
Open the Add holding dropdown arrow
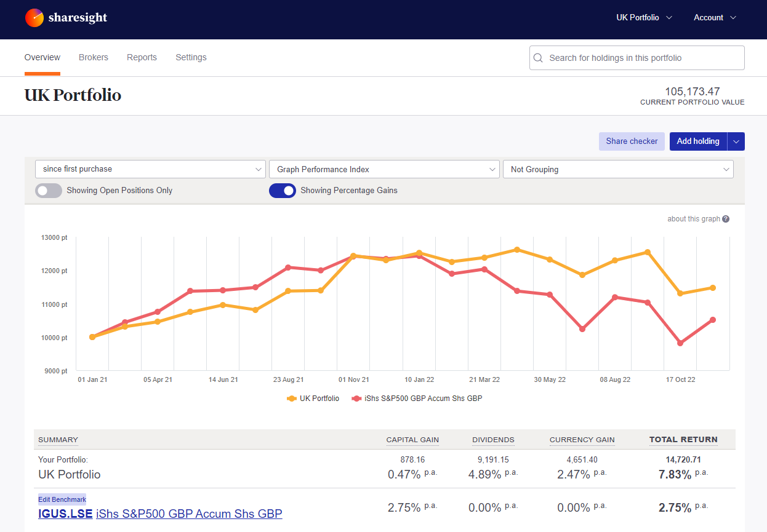pos(736,141)
